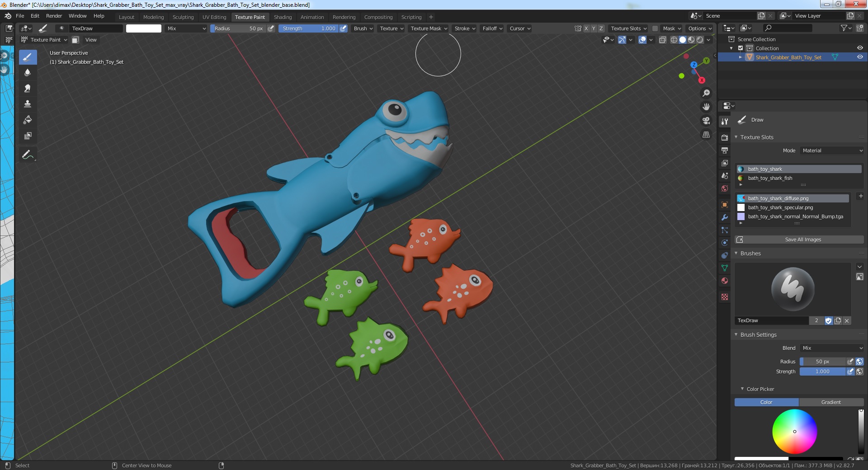Open the File menu
The width and height of the screenshot is (868, 470).
point(20,16)
